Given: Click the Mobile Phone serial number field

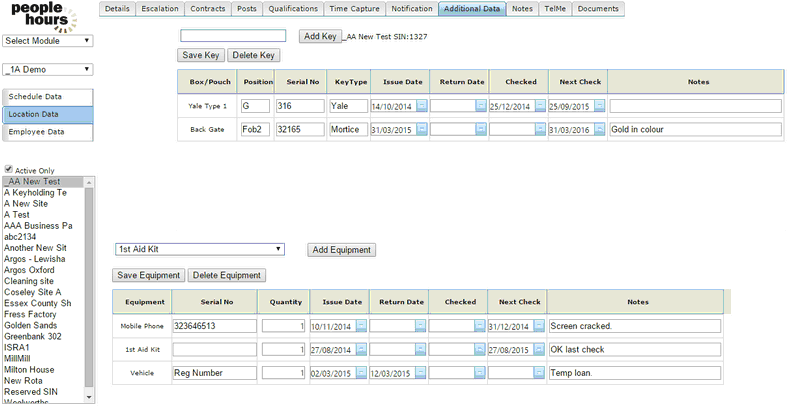Looking at the screenshot, I should click(214, 326).
